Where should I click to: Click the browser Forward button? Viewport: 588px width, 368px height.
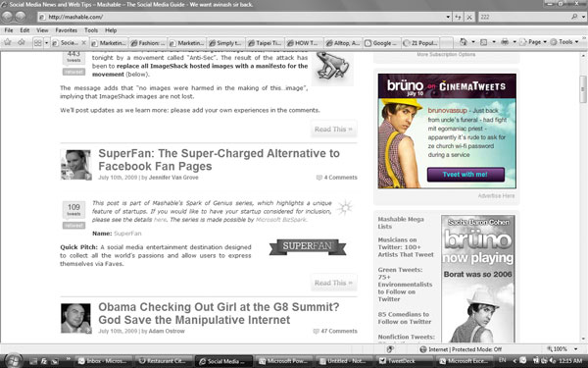pyautogui.click(x=21, y=16)
